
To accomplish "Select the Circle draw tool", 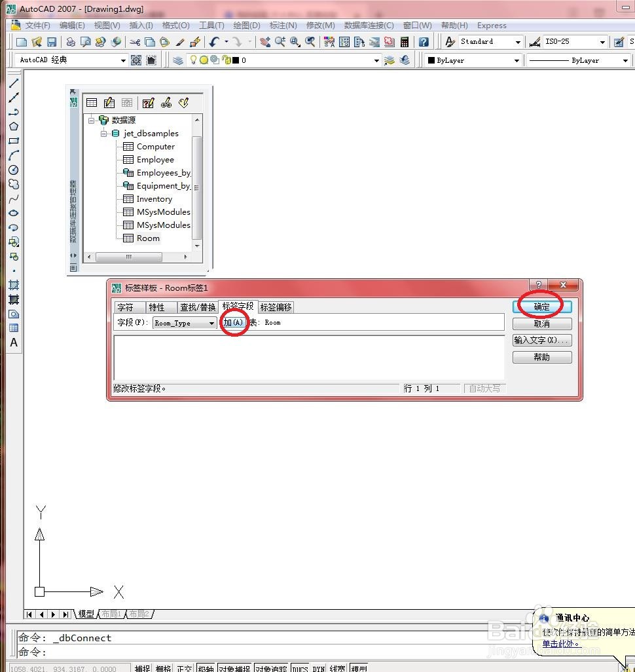I will [x=14, y=170].
